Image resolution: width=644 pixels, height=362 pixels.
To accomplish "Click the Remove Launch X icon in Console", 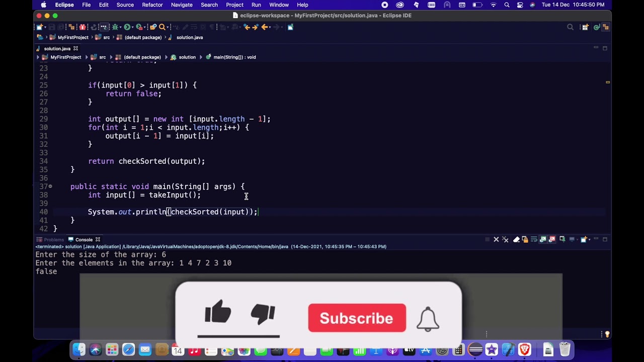I will [496, 239].
